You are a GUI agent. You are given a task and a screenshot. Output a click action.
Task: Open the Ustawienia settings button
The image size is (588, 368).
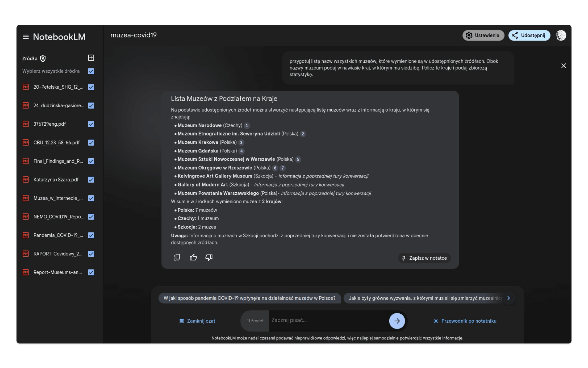point(483,35)
